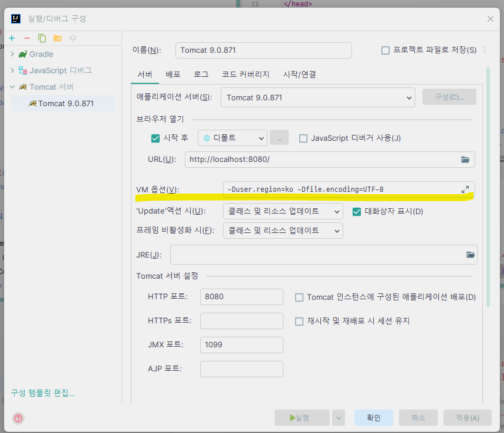
Task: Click the JMX port field 1099
Action: [241, 345]
